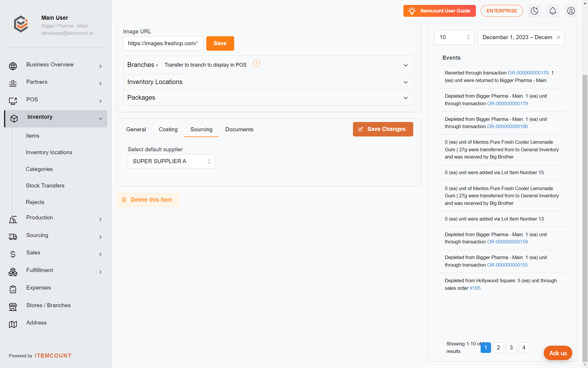Clear the date range with X icon
588x368 pixels.
(559, 37)
